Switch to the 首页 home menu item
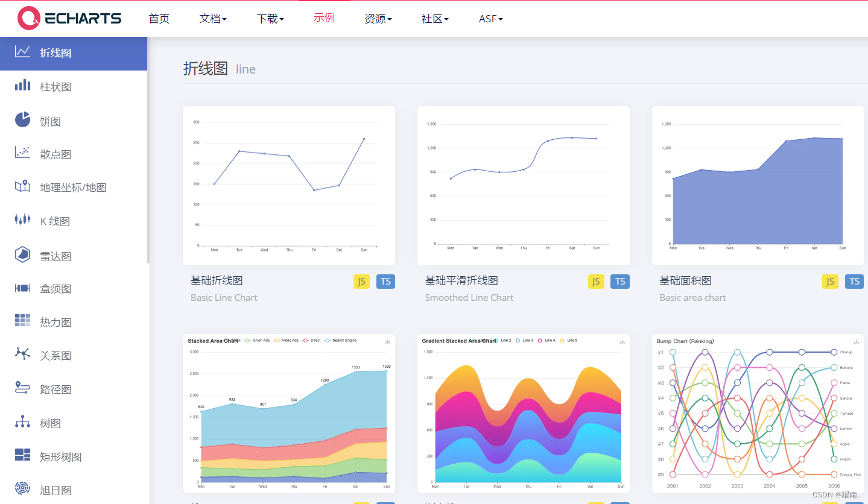Image resolution: width=868 pixels, height=504 pixels. pyautogui.click(x=159, y=19)
